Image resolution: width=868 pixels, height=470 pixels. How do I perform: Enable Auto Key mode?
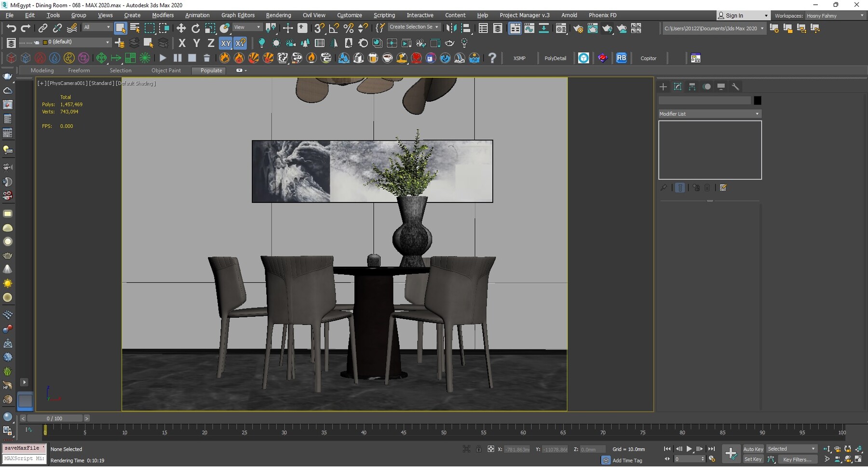[x=753, y=448]
